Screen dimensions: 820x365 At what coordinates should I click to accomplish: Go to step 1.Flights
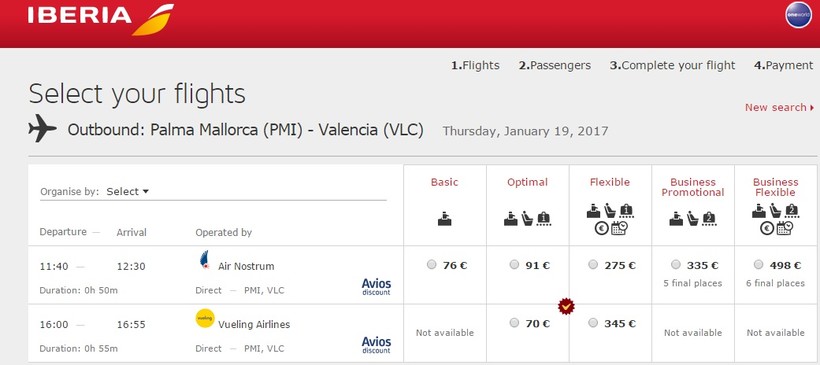coord(475,65)
